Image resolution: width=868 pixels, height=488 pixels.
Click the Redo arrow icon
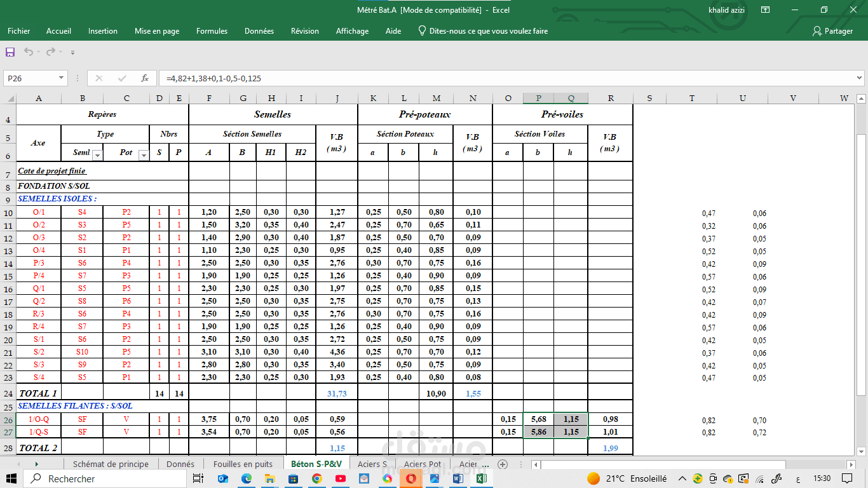pyautogui.click(x=50, y=52)
